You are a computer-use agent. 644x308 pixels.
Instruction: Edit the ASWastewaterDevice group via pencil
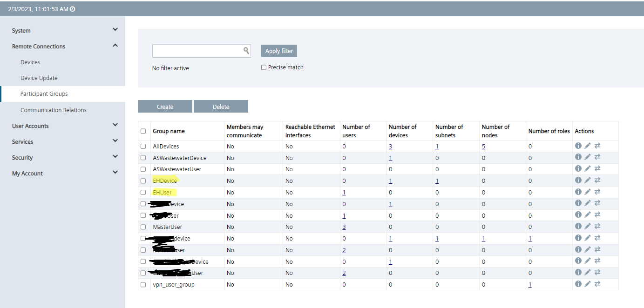(x=588, y=157)
